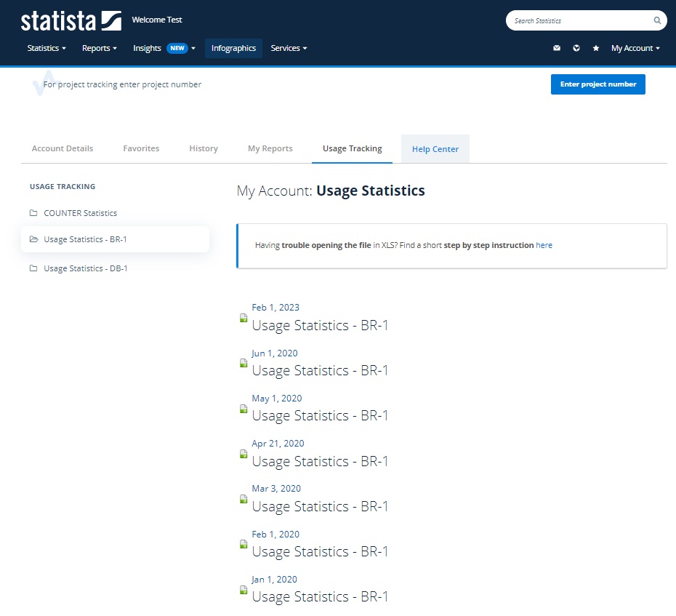Download Usage Statistics - BR-1 from Mar 3, 2020
Screen dimensions: 676x616
pos(320,506)
